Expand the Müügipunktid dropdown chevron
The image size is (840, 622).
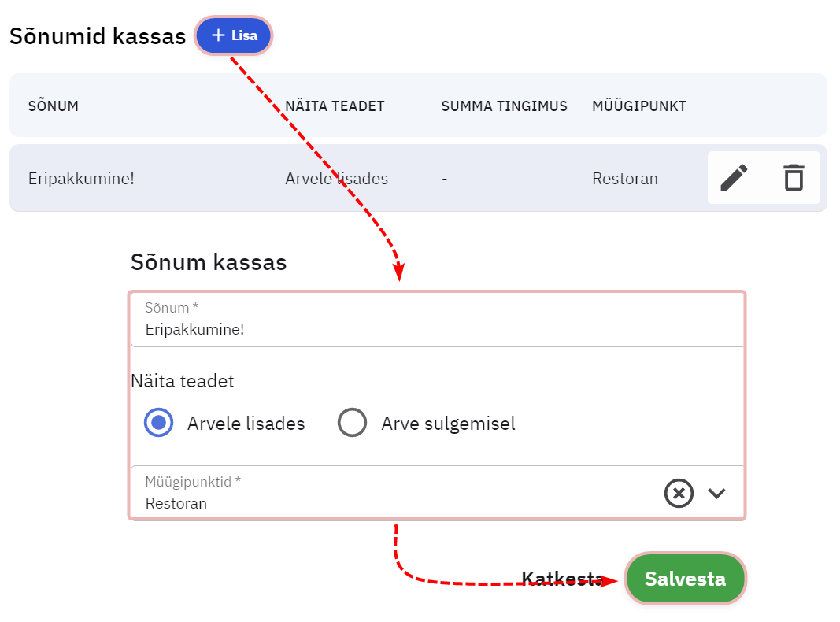(716, 494)
